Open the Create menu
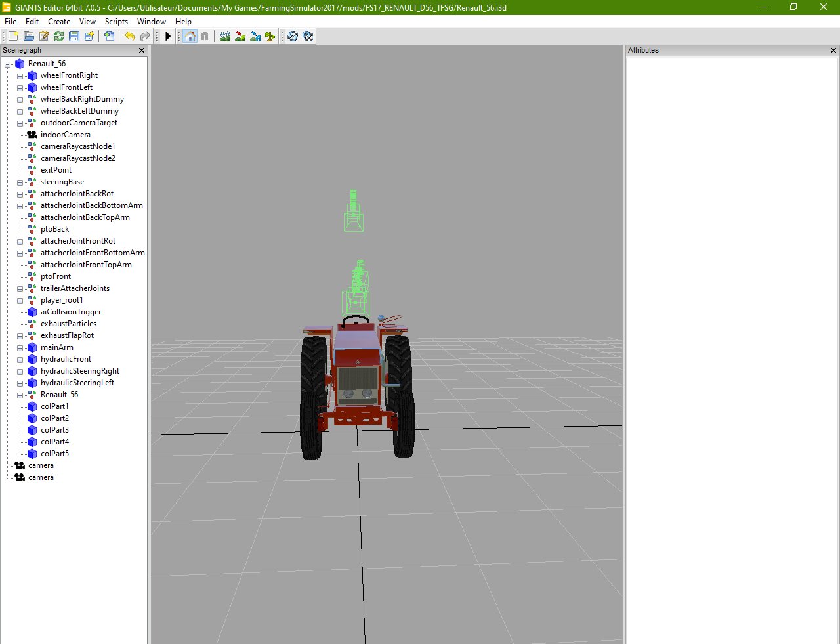This screenshot has width=840, height=644. click(59, 22)
